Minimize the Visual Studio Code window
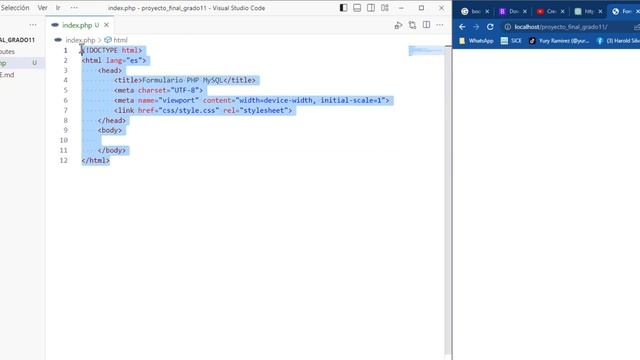Screen dimensions: 640x360 click(x=401, y=8)
